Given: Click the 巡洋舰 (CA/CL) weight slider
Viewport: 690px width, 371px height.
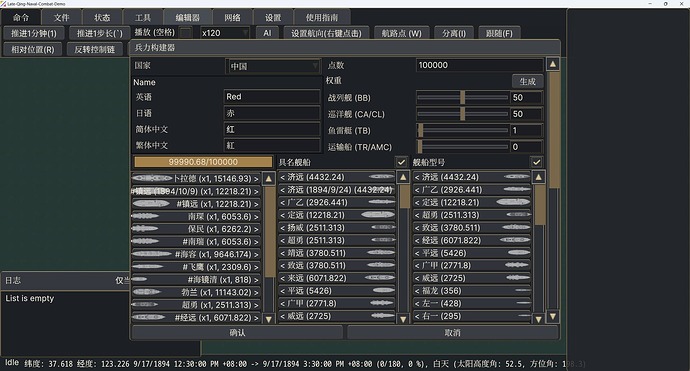Looking at the screenshot, I should point(462,114).
